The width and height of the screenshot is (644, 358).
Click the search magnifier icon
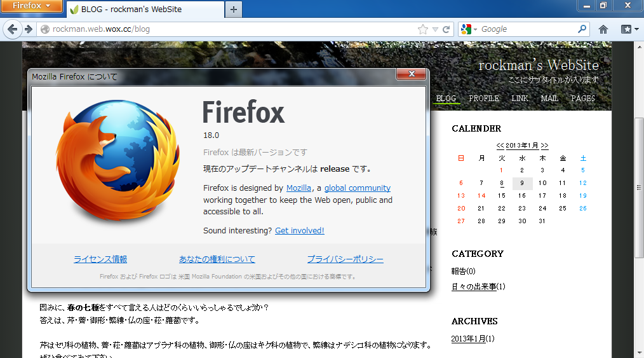click(582, 29)
